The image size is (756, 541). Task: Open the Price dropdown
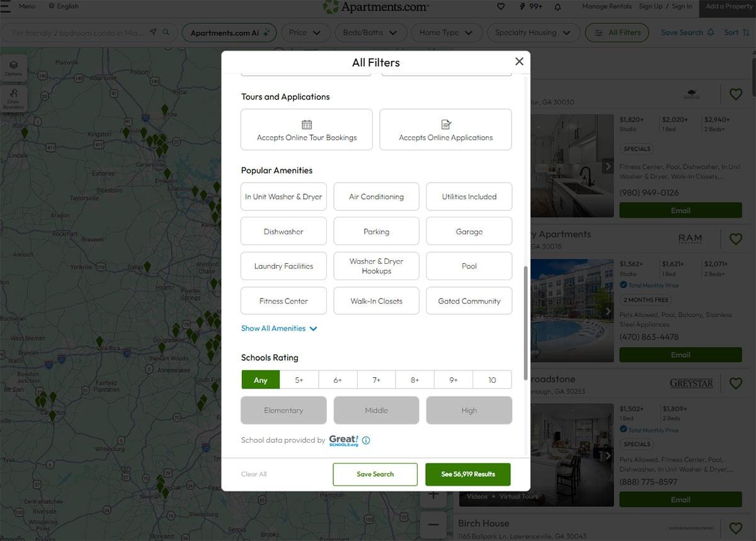pos(305,33)
